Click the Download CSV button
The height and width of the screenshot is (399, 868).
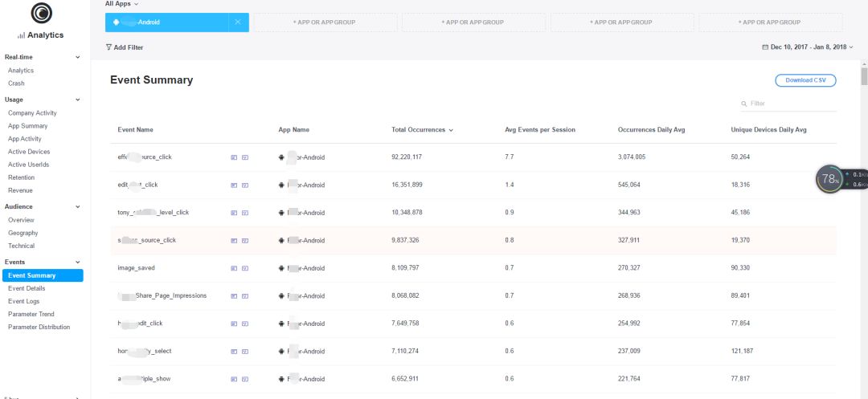pos(805,80)
